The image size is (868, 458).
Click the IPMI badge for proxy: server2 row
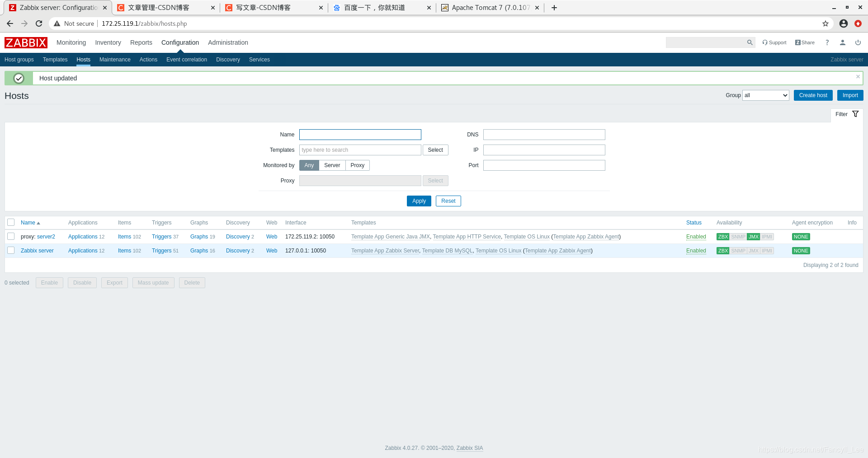click(767, 237)
